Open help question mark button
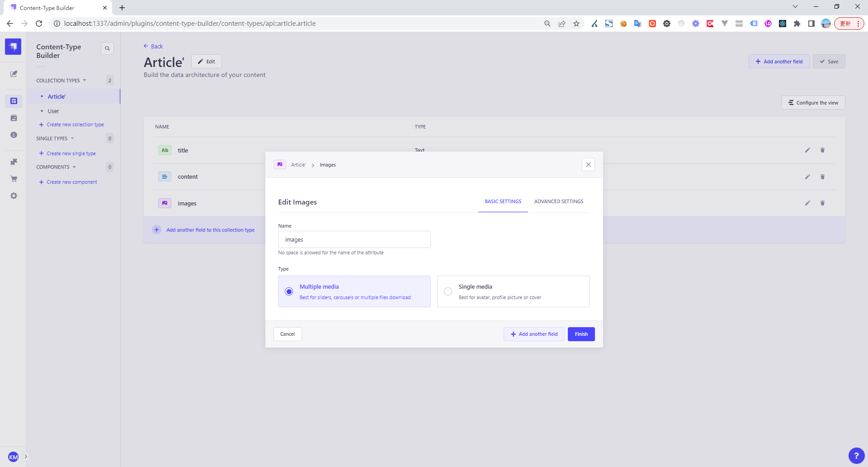The height and width of the screenshot is (467, 868). click(856, 456)
